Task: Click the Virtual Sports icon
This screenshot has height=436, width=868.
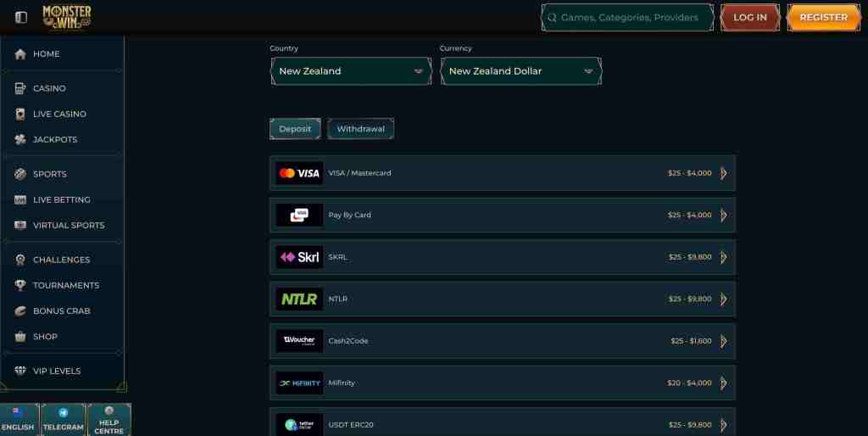Action: click(20, 225)
